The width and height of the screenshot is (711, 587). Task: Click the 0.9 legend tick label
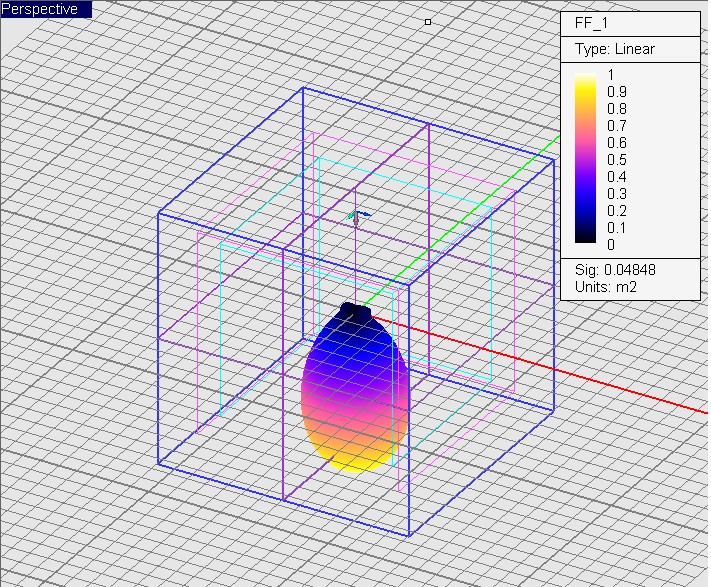point(617,92)
